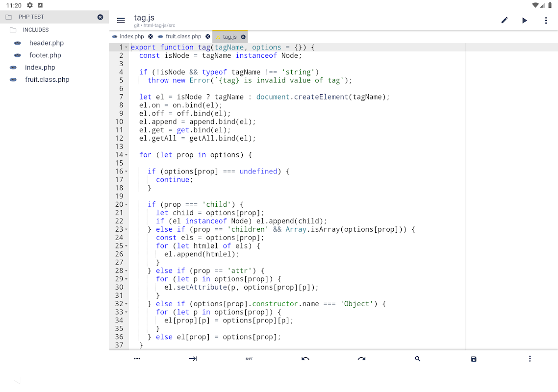Click the tag.js title in header

(x=144, y=18)
